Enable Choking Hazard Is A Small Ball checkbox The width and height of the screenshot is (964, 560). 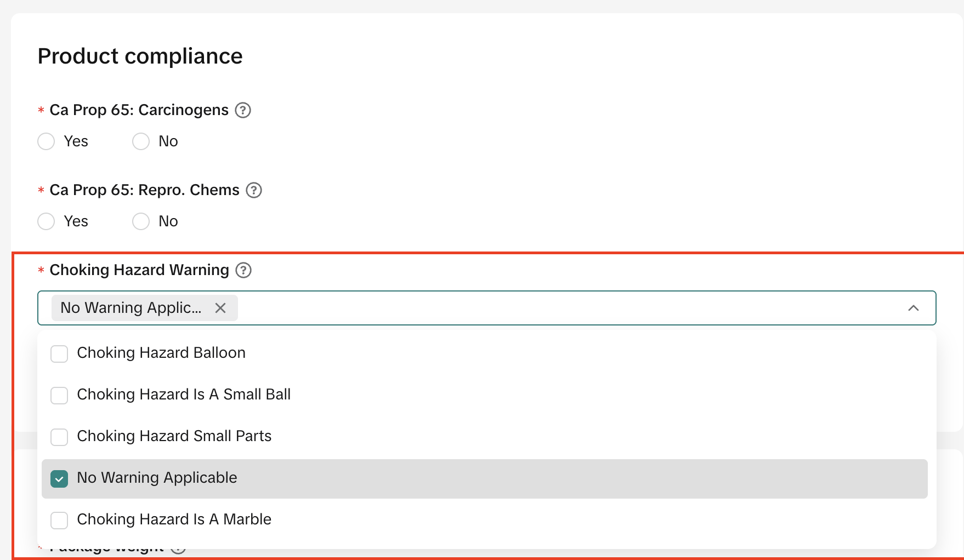click(59, 396)
